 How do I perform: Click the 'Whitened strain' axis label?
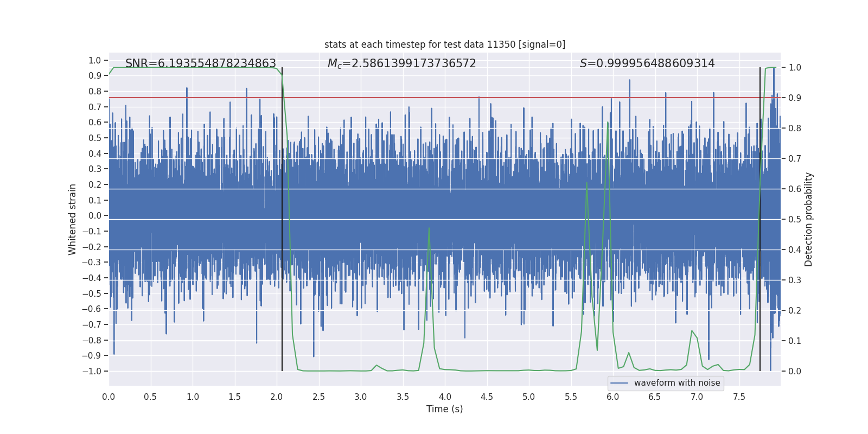(x=73, y=219)
